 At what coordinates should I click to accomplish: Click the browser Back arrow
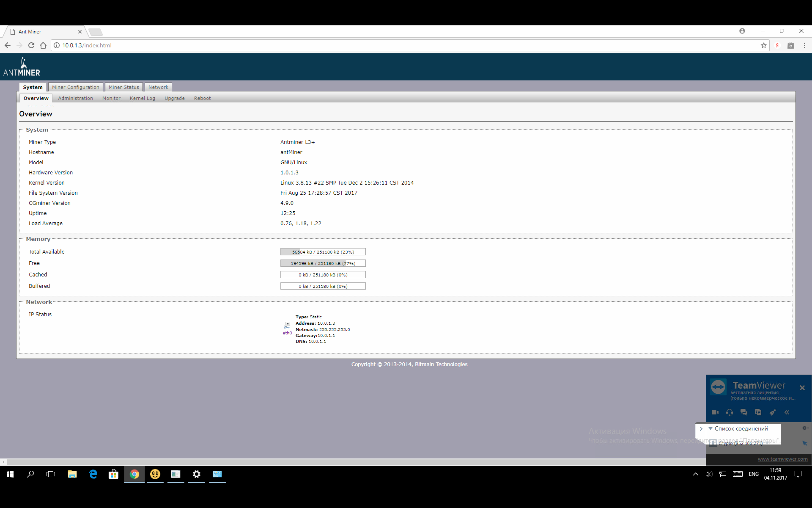(7, 45)
